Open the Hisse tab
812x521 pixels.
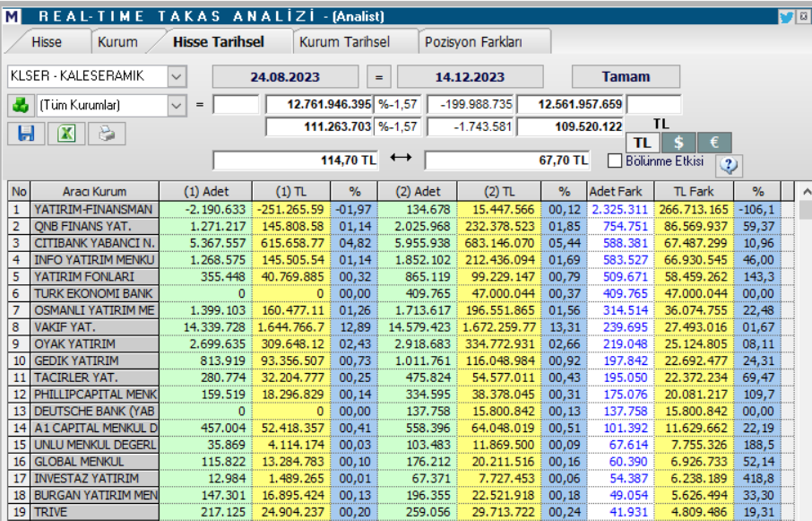click(47, 42)
